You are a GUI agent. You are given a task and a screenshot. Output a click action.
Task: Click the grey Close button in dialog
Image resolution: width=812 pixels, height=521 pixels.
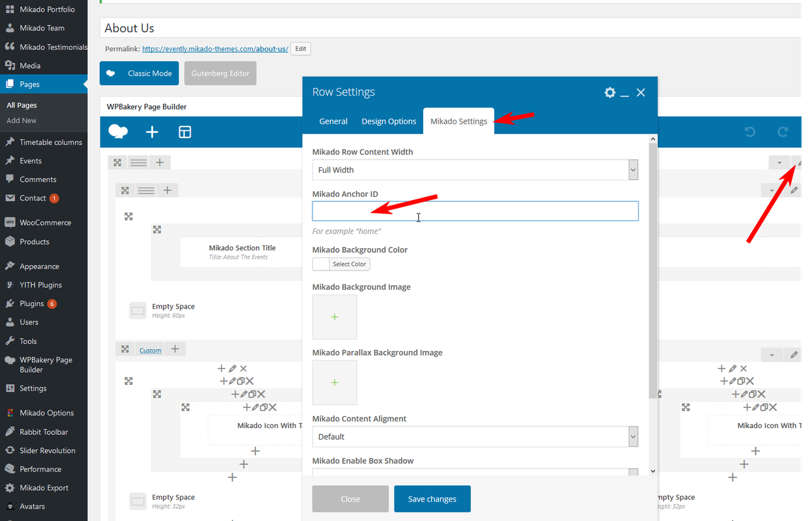click(x=350, y=499)
